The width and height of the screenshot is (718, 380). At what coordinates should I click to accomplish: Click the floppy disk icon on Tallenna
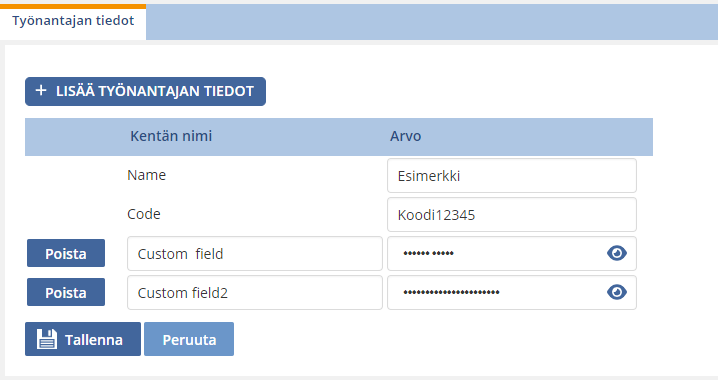(47, 339)
